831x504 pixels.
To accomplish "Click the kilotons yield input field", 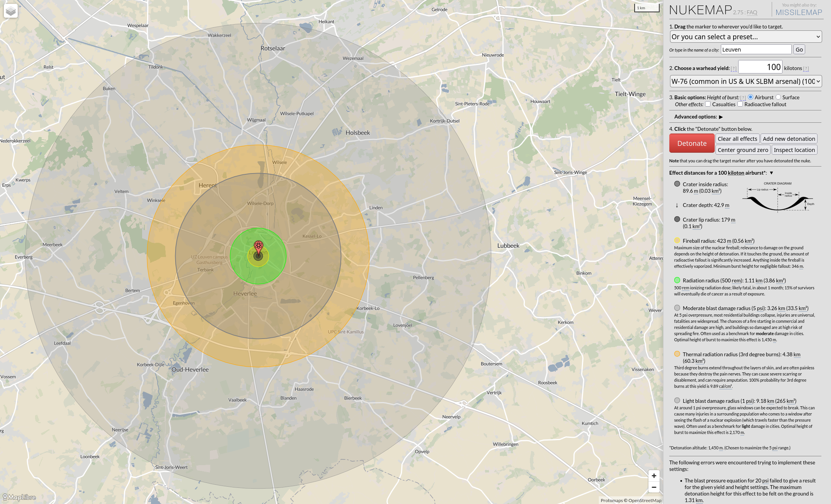I will (x=761, y=67).
